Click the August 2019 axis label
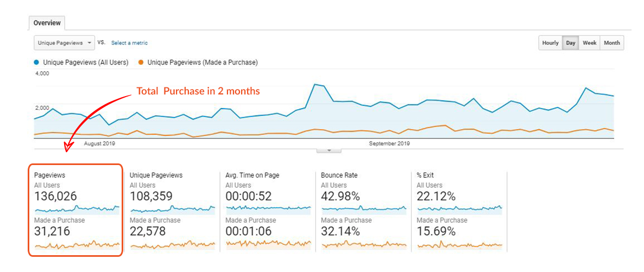Image resolution: width=644 pixels, height=272 pixels. pos(100,144)
